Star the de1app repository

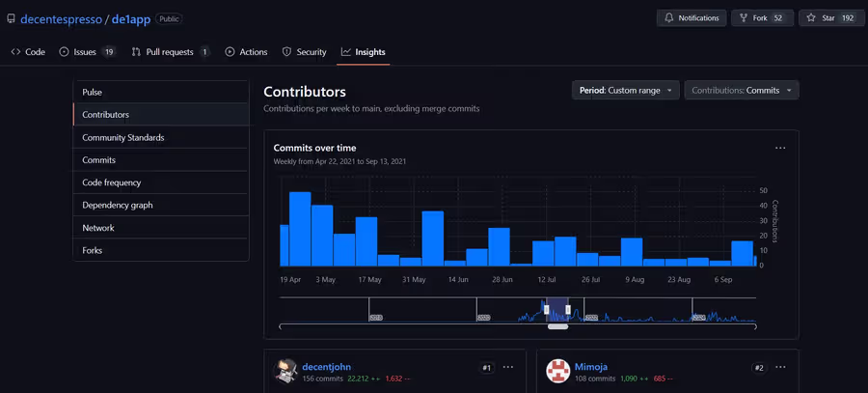coord(831,18)
